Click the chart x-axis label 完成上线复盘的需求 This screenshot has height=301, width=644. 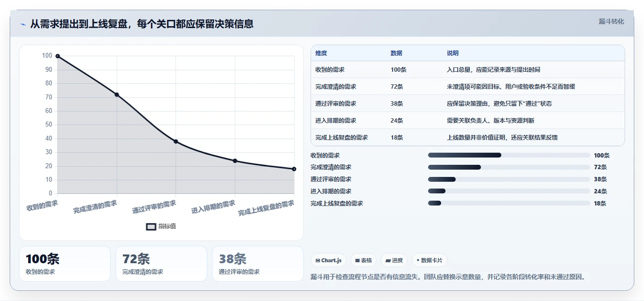tap(266, 208)
